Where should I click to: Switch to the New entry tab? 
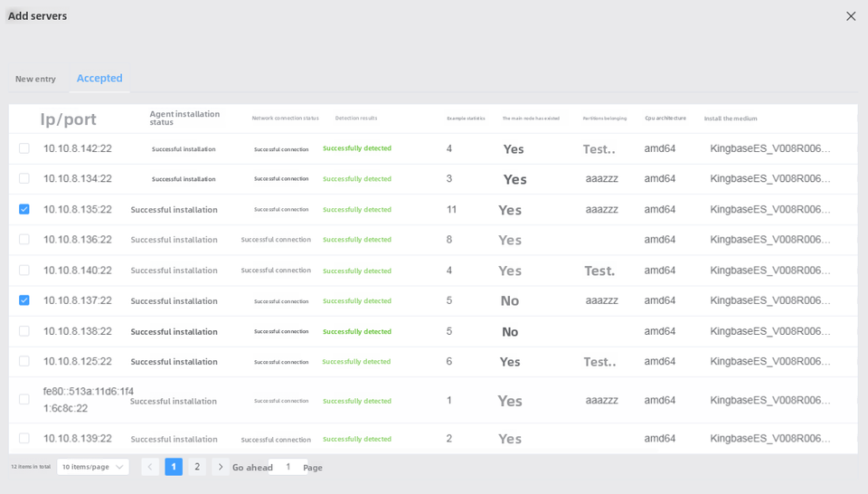(35, 80)
